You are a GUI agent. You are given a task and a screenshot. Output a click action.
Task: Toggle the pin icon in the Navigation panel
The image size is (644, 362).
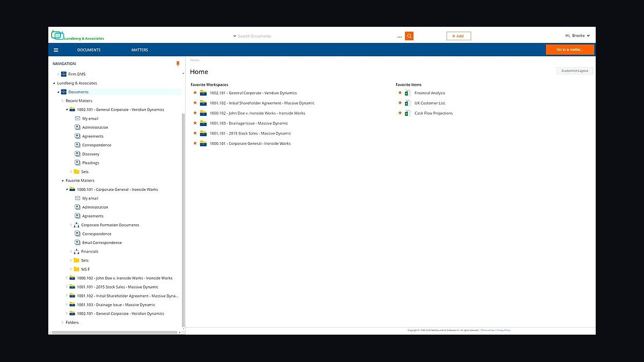point(178,64)
